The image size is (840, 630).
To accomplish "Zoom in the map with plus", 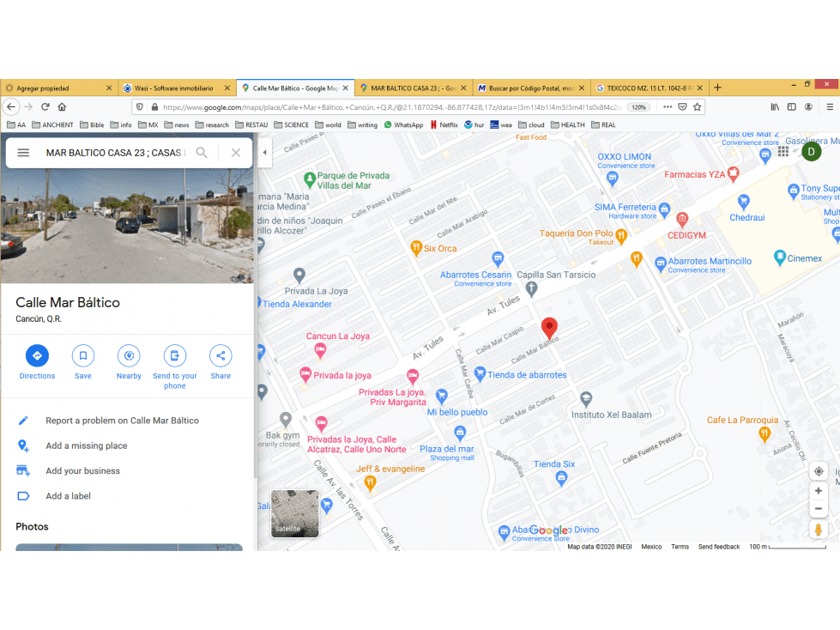I will click(x=819, y=491).
